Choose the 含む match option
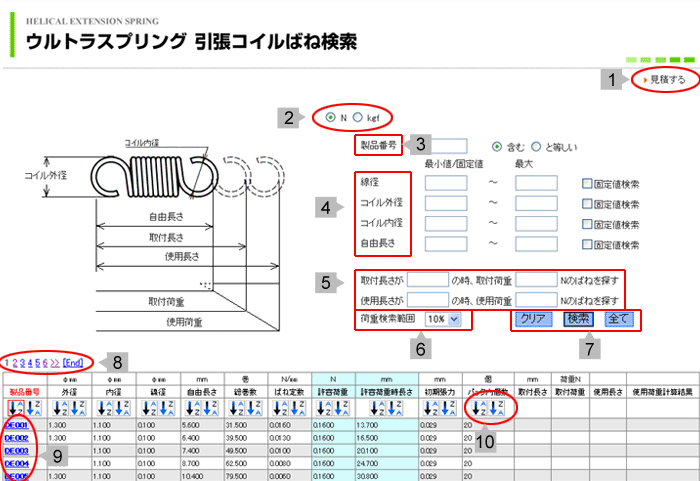The width and height of the screenshot is (700, 481). 496,146
